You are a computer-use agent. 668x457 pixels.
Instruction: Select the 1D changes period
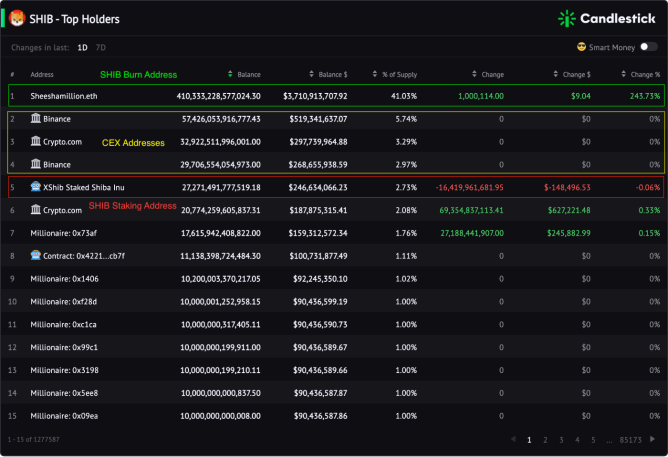82,47
